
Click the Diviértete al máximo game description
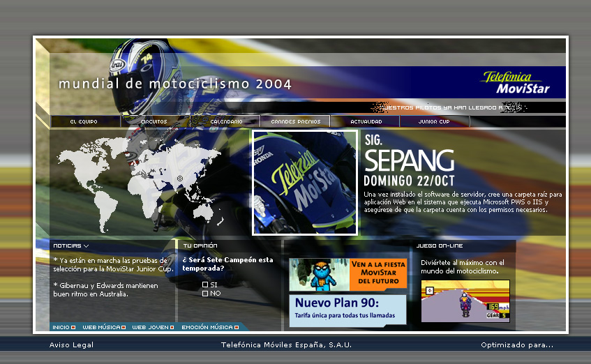463,266
